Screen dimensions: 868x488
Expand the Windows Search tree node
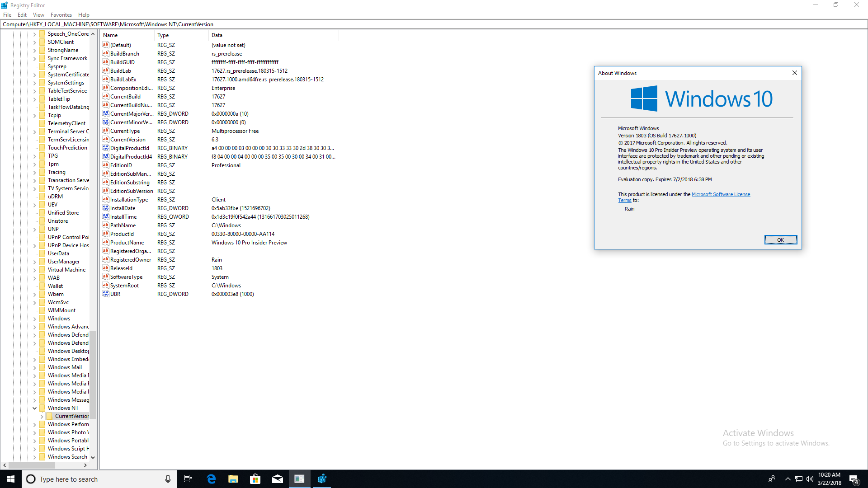pyautogui.click(x=34, y=456)
